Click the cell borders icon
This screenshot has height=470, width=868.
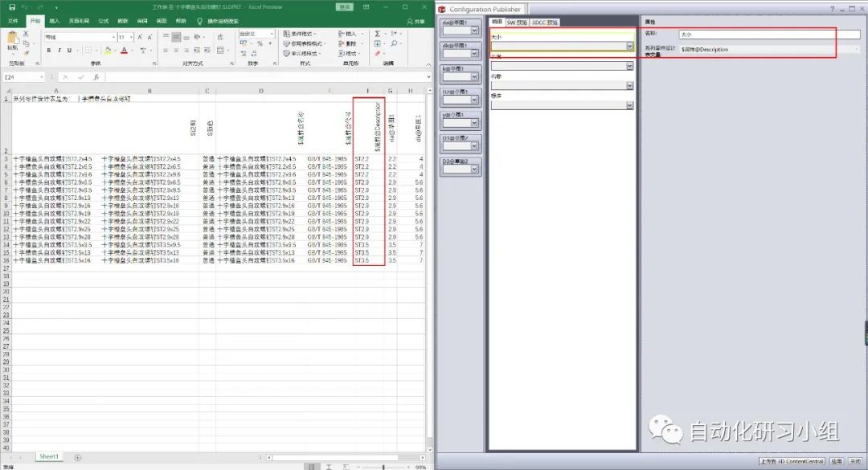click(x=88, y=51)
